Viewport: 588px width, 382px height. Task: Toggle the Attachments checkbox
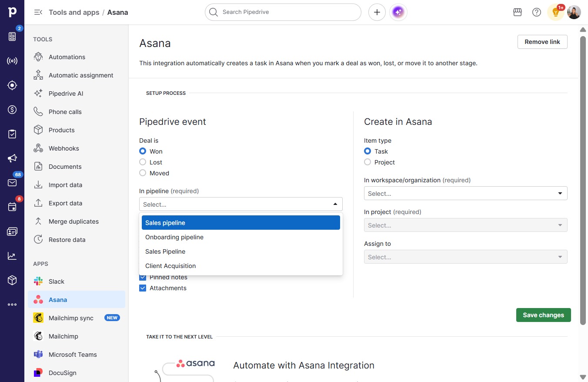tap(143, 288)
